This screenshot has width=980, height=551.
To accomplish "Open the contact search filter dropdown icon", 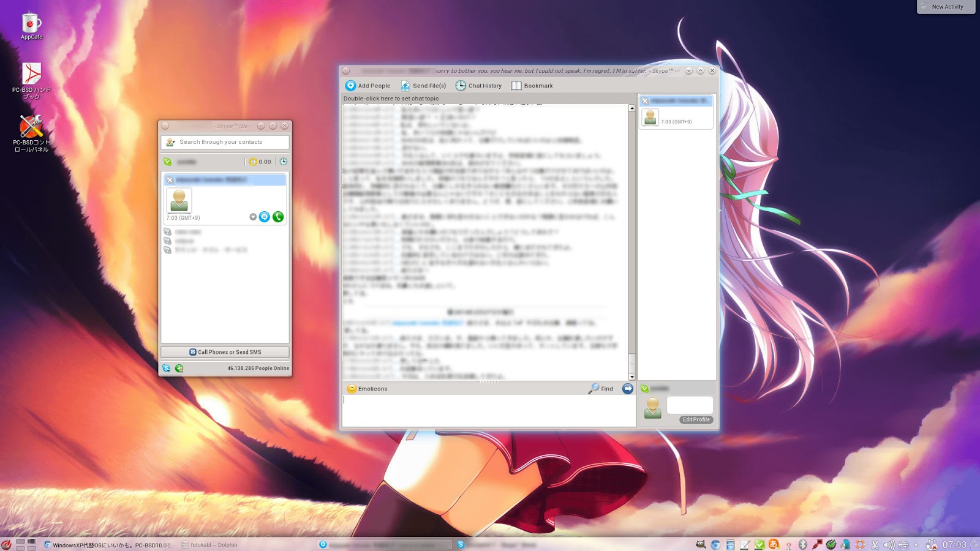I will (x=170, y=142).
